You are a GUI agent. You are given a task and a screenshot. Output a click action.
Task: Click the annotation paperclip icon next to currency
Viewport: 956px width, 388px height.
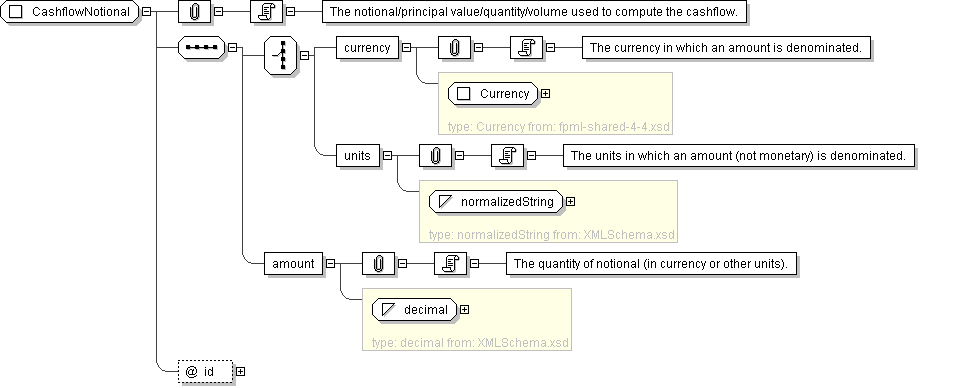click(454, 48)
